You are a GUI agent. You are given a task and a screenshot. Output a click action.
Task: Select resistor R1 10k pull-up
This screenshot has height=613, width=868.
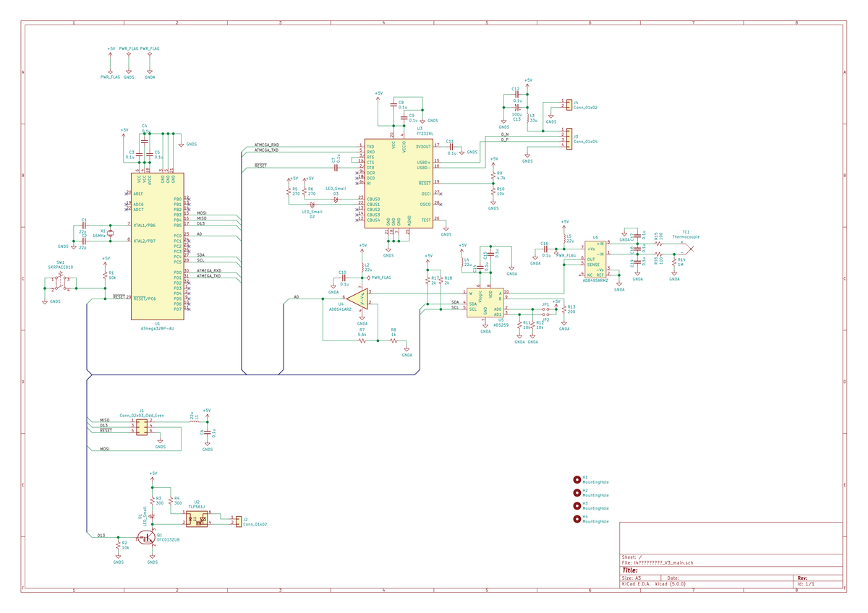click(x=106, y=275)
